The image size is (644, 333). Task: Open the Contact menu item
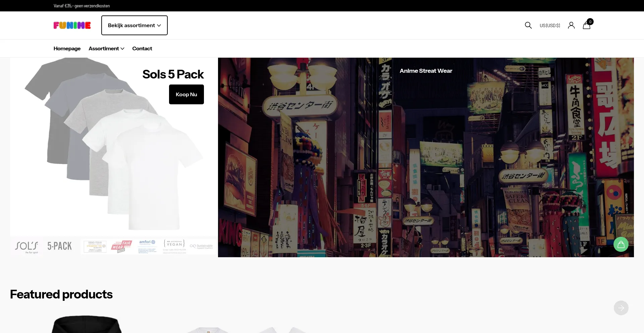point(142,49)
